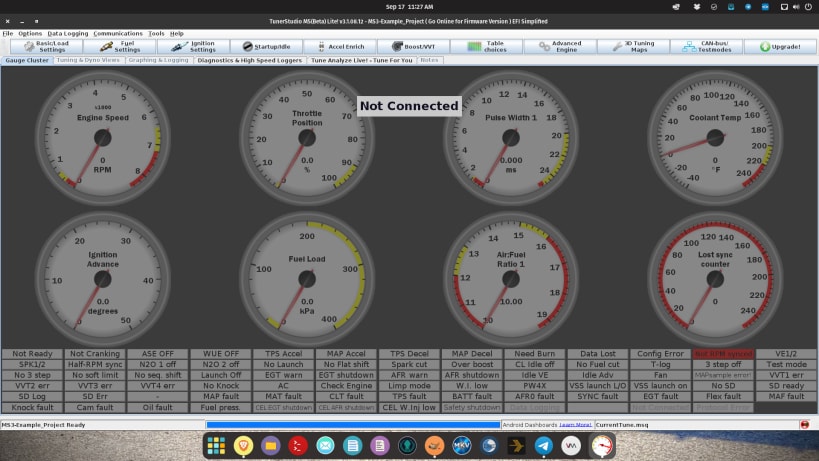The width and height of the screenshot is (819, 461).
Task: Open volume control in top bar
Action: [796, 7]
